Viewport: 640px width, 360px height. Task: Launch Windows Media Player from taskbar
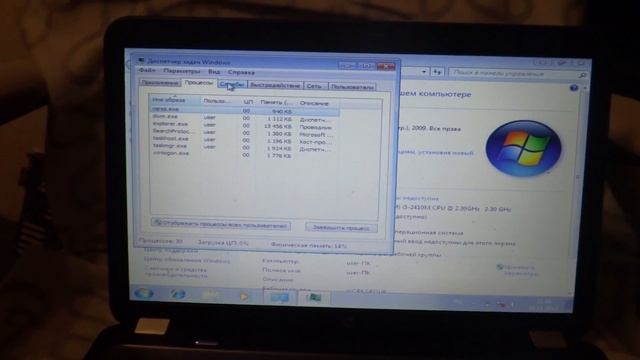pos(243,296)
